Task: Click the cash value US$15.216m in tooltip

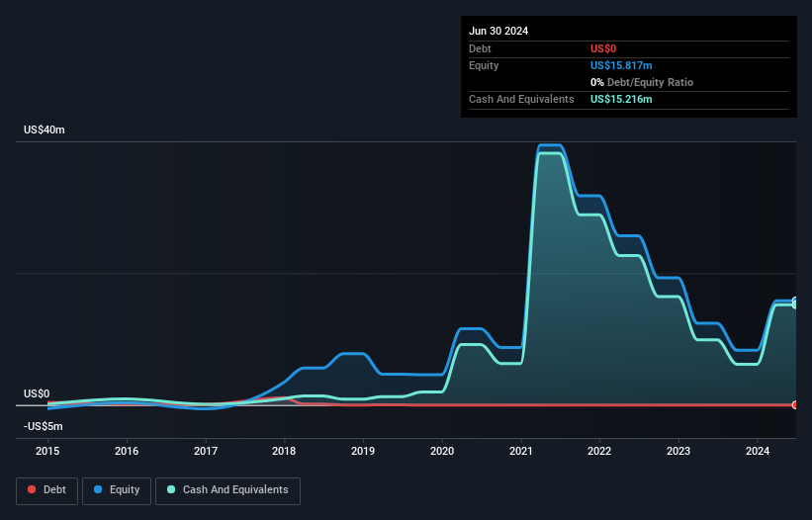Action: click(x=621, y=99)
